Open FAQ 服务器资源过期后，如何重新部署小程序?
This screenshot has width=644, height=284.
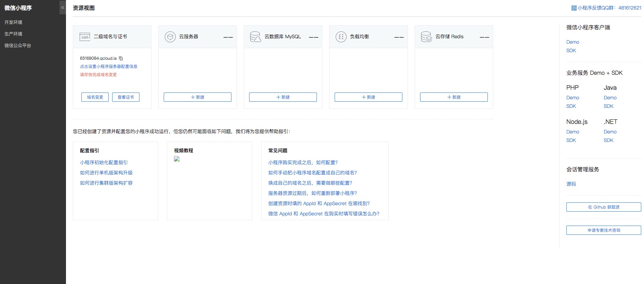point(313,193)
